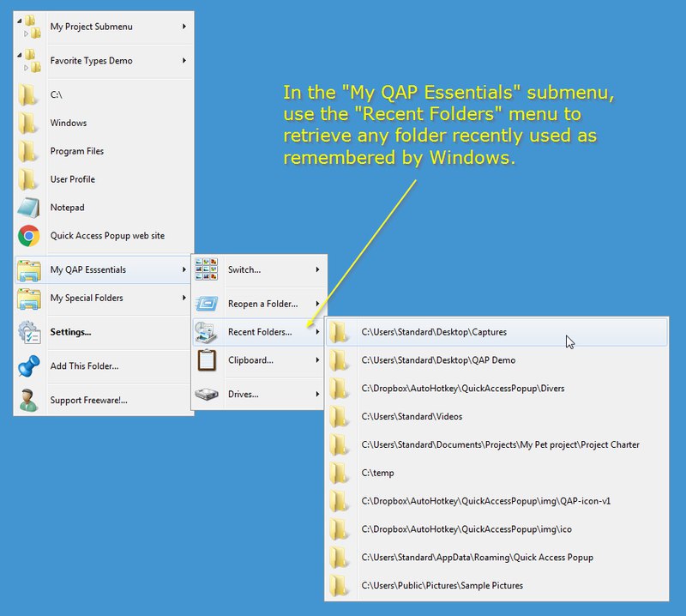The image size is (686, 616).
Task: Expand My QAP Esssentials submenu arrow
Action: [x=184, y=269]
